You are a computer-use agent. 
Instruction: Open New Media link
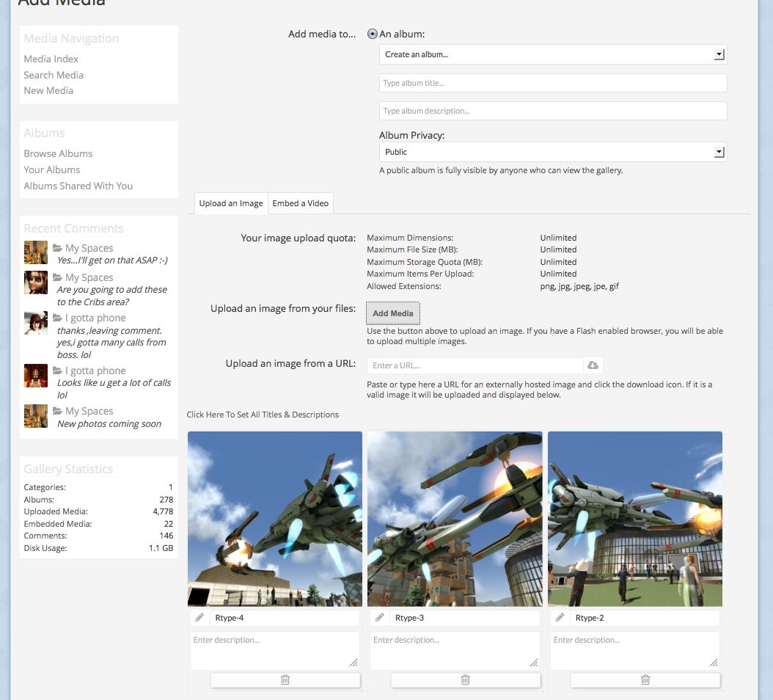(x=48, y=91)
